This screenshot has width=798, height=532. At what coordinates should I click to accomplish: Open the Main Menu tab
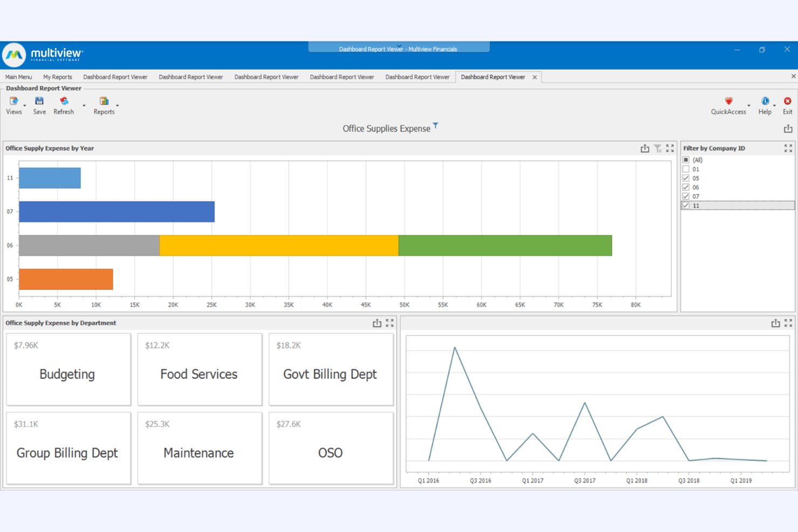18,77
